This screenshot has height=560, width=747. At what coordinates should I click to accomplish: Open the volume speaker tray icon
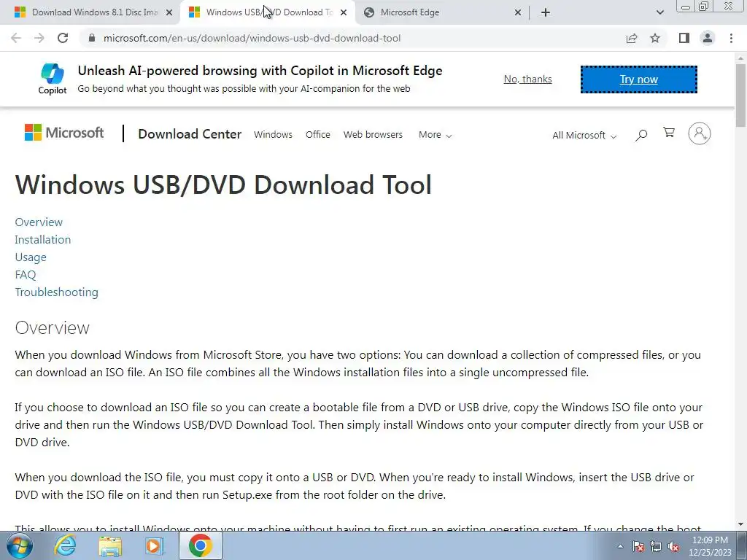click(673, 546)
